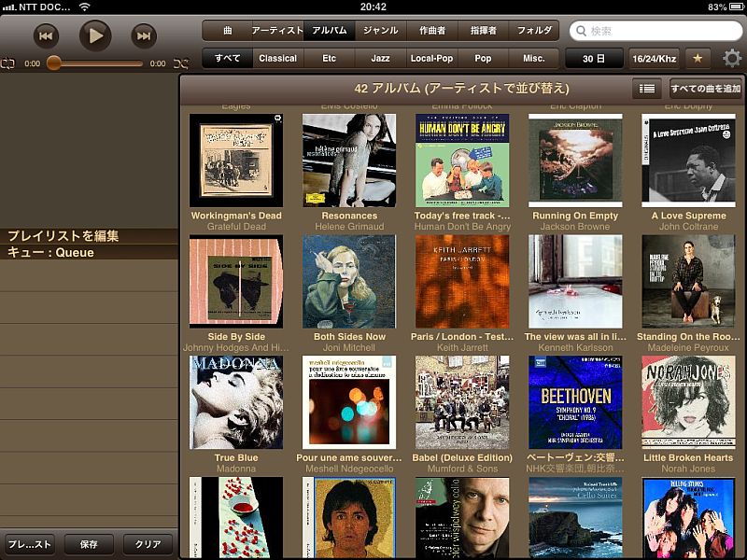Open Babel (Deluxe Edition) cover
Viewport: 747px width, 560px height.
[462, 402]
